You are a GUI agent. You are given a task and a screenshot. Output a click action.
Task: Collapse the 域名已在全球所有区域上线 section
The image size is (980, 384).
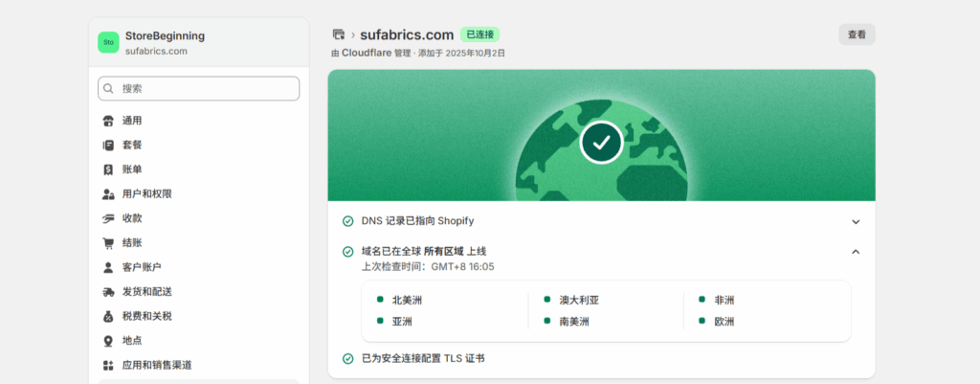pos(855,252)
